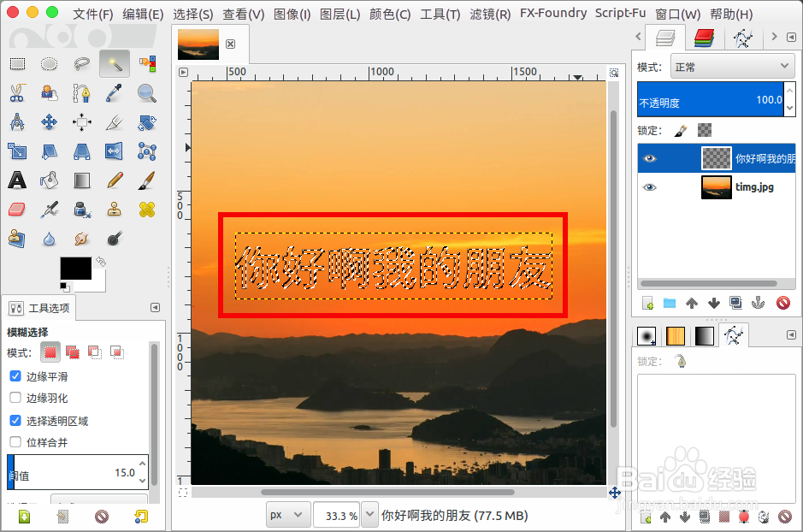Choose replace selection mode (模式)
This screenshot has height=532, width=803.
click(50, 352)
